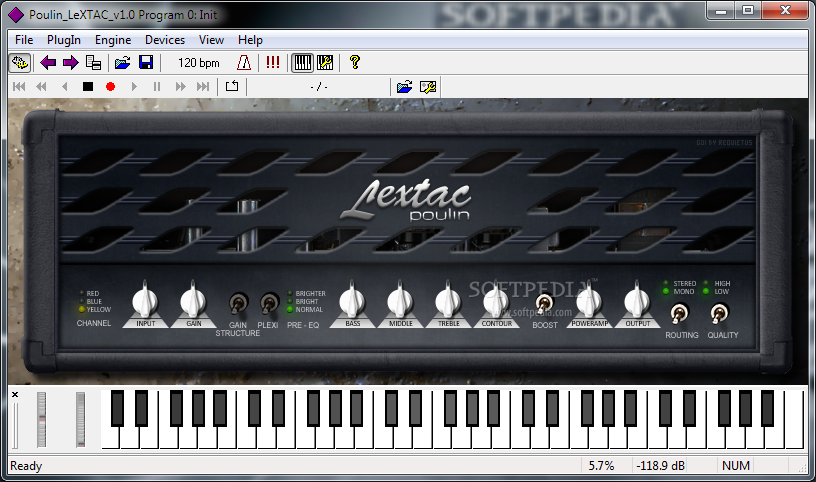
Task: Flip the PLEXI toggle switch
Action: (269, 303)
